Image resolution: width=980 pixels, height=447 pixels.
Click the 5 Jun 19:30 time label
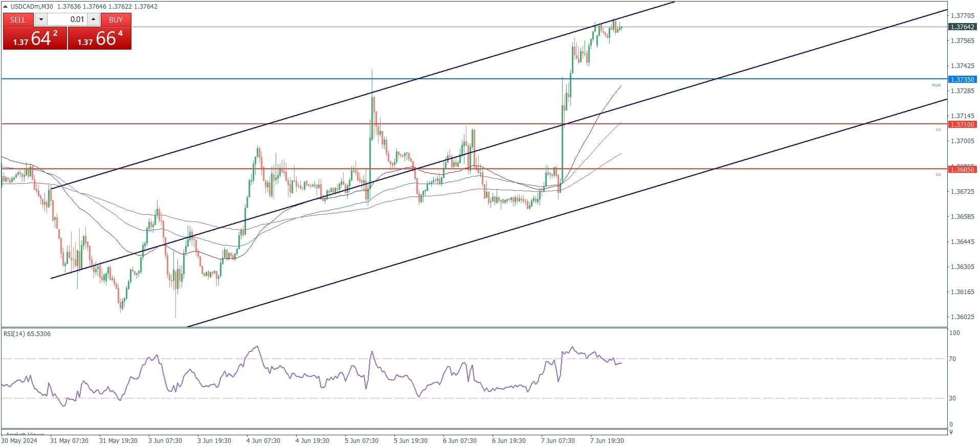tap(411, 441)
